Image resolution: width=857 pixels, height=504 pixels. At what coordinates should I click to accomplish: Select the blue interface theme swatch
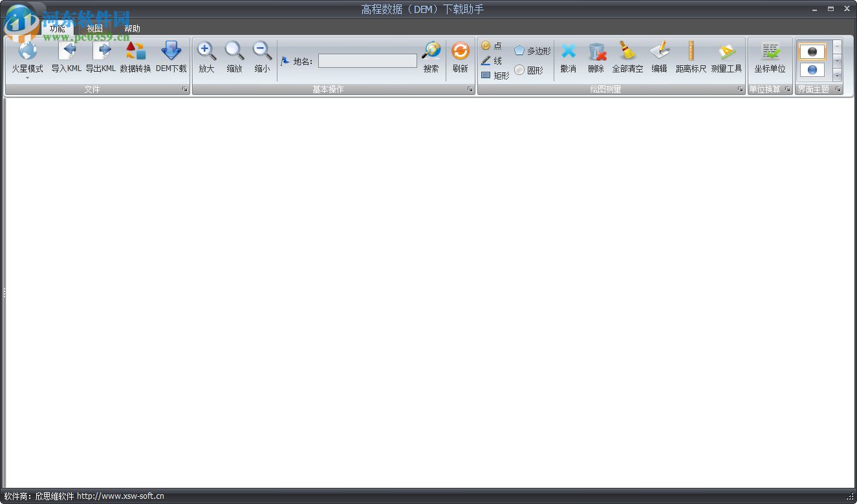[812, 70]
